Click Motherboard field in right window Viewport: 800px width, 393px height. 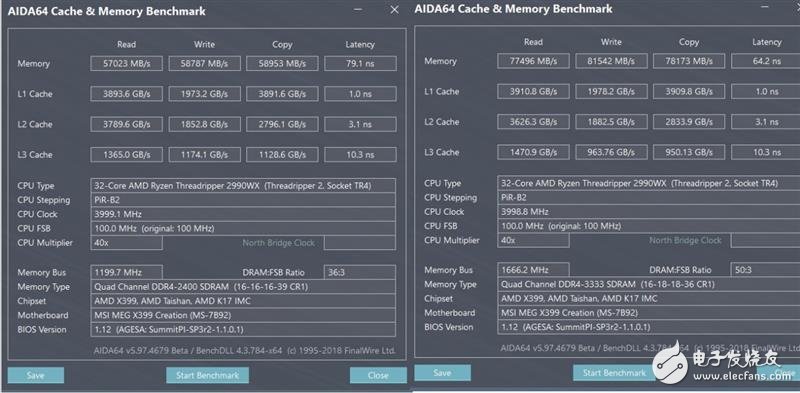coord(648,312)
